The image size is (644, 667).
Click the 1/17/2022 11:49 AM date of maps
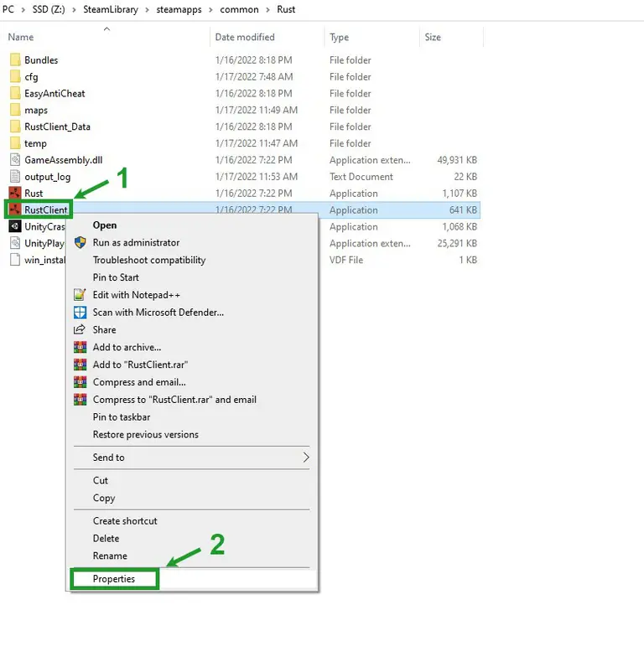pos(257,110)
